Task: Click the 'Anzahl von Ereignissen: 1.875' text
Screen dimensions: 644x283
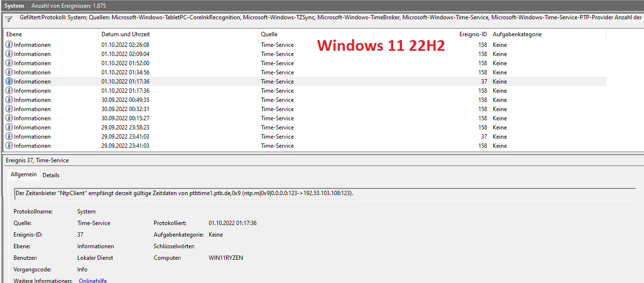Action: tap(69, 5)
